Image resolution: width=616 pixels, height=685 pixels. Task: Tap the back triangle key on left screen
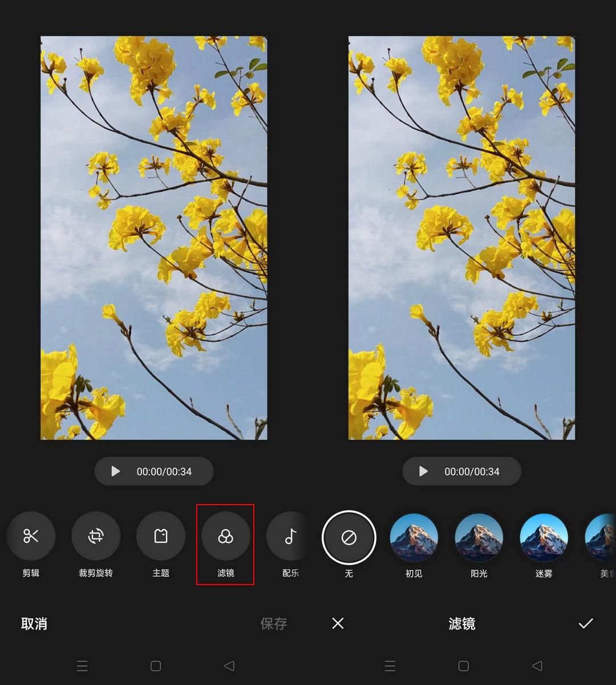[229, 666]
